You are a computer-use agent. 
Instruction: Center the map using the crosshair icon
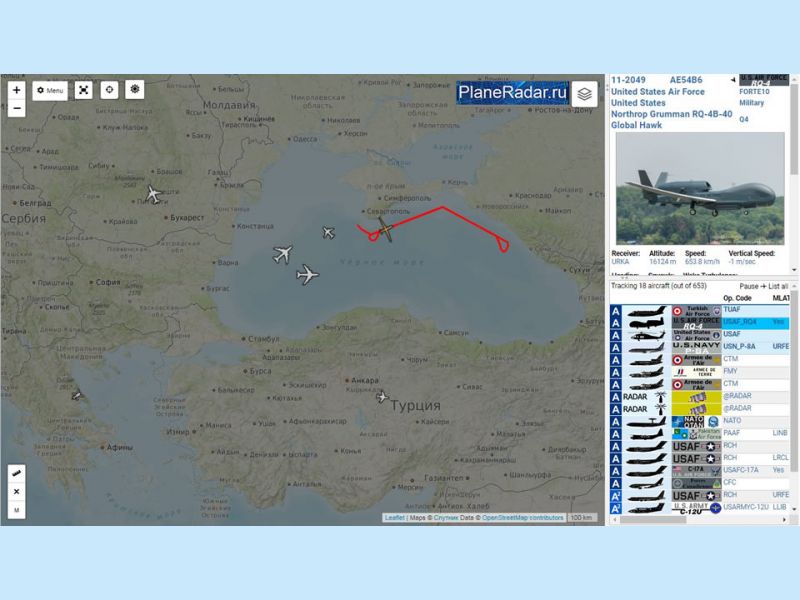[x=109, y=90]
